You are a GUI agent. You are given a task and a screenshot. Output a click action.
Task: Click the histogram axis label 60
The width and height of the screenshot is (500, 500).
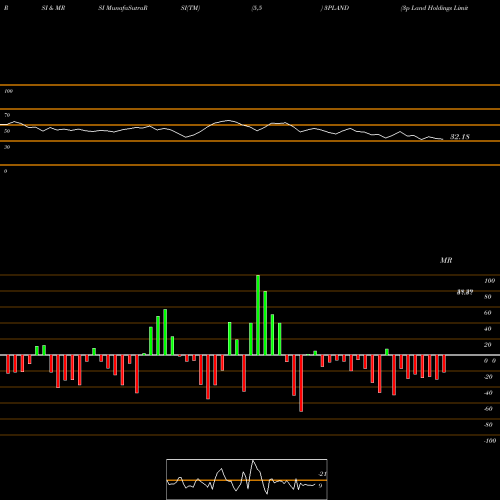coord(487,313)
